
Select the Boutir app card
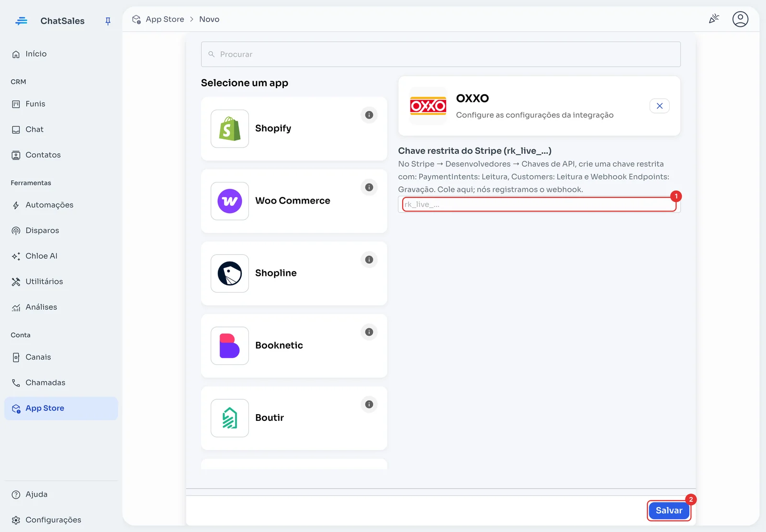coord(294,418)
